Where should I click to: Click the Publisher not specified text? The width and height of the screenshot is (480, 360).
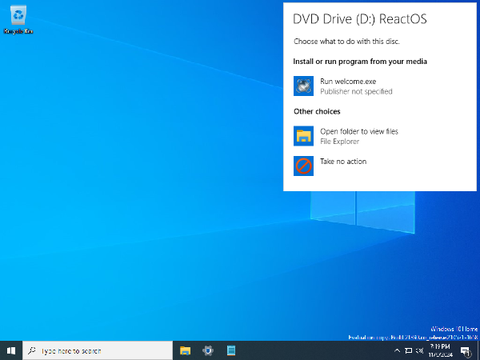(x=356, y=92)
